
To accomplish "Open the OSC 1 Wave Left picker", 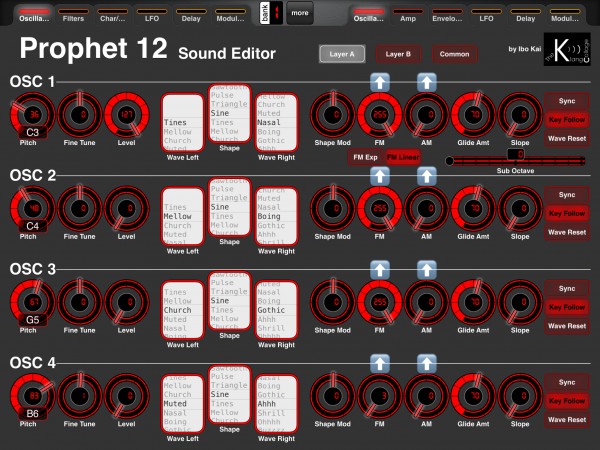I will point(183,123).
